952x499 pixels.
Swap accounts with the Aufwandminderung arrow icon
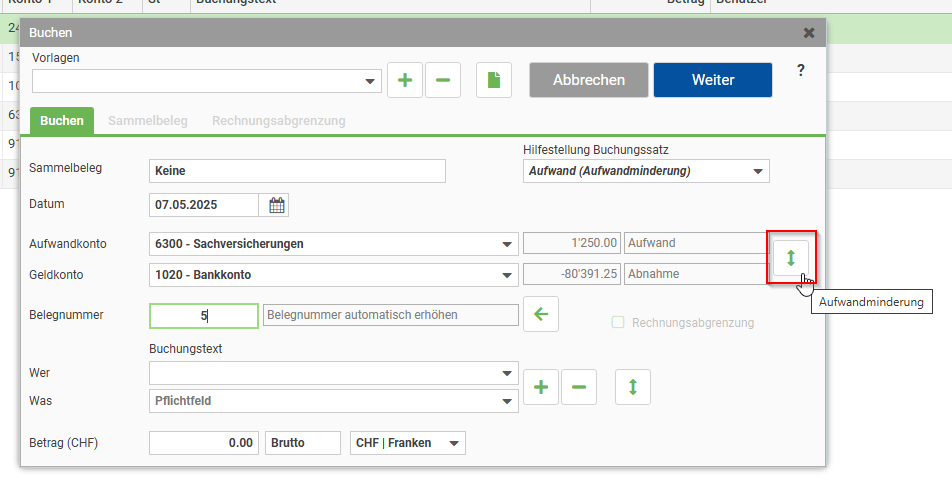click(790, 258)
